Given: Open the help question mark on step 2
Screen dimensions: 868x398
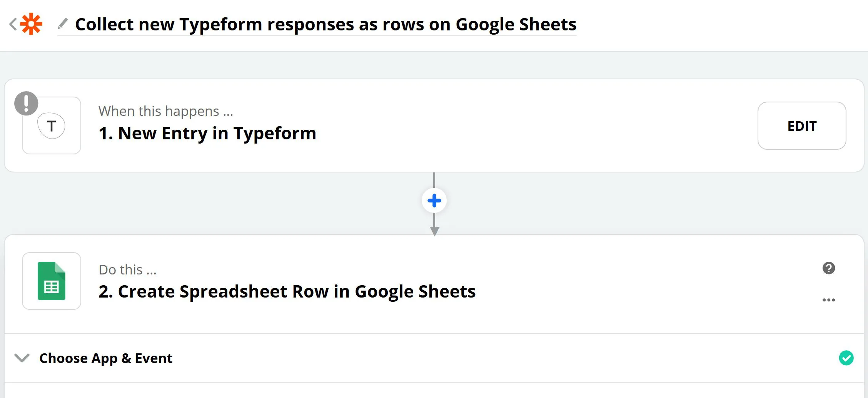Looking at the screenshot, I should (829, 268).
